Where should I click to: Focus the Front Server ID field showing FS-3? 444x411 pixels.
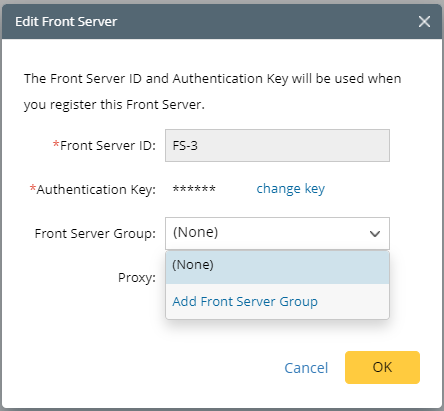coord(277,145)
